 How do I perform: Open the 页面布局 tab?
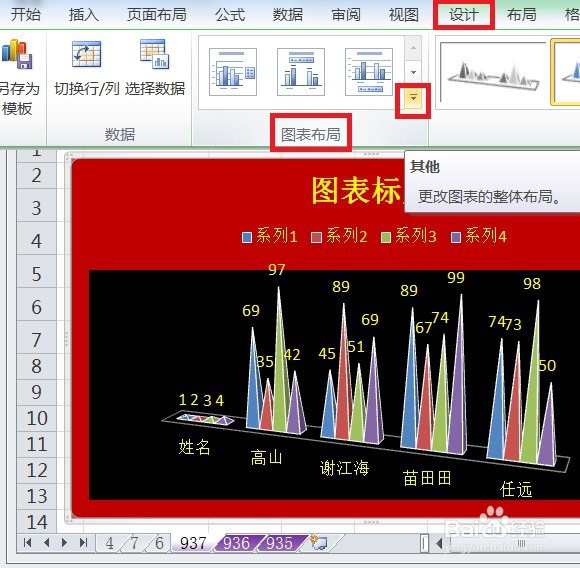click(x=156, y=15)
